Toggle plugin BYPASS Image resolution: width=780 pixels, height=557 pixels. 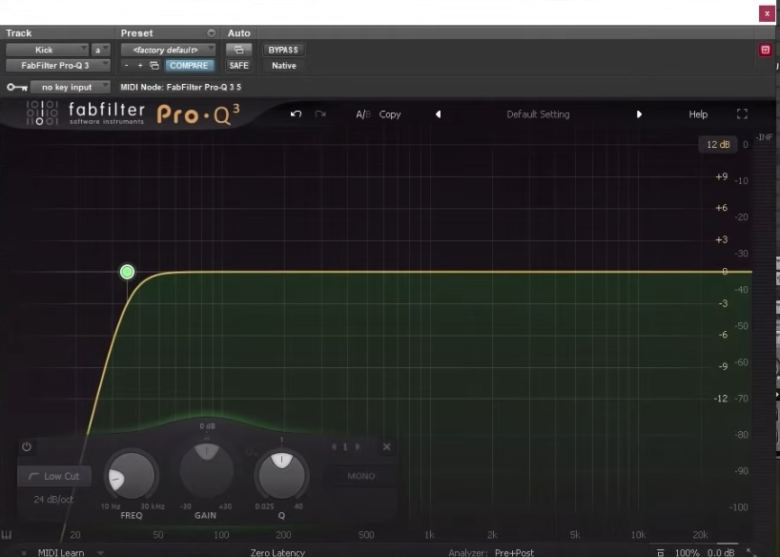click(x=283, y=50)
